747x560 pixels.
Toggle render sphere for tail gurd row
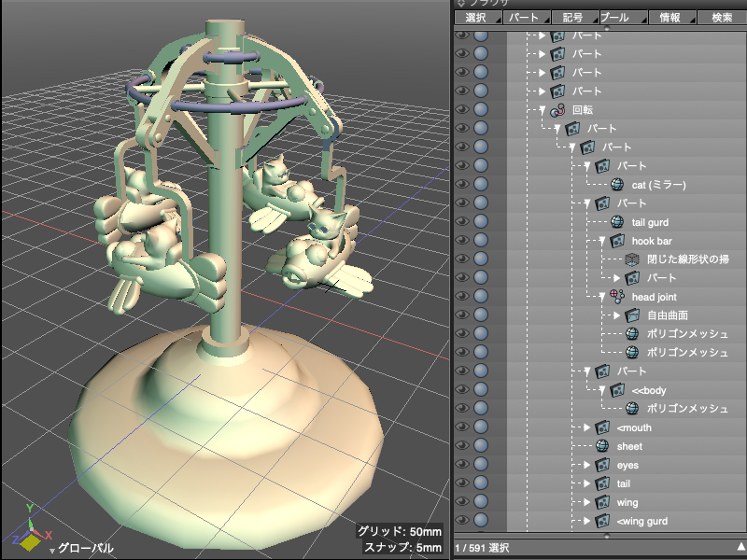coord(481,222)
